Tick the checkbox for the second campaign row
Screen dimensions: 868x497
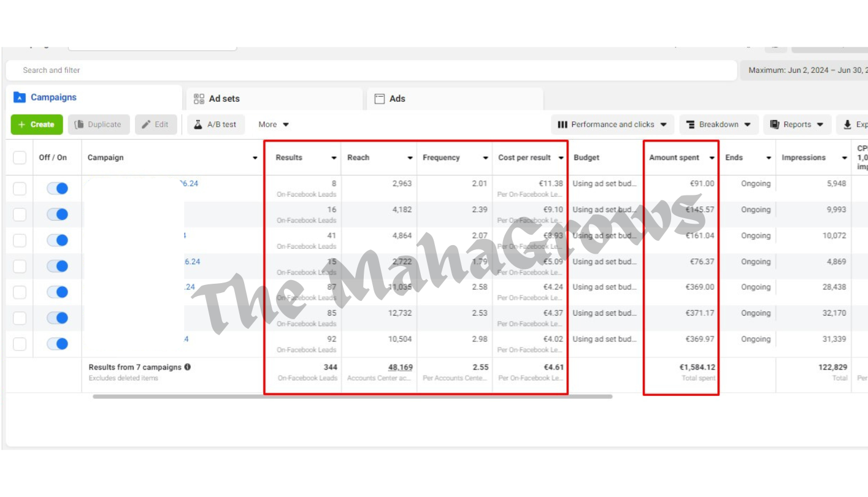tap(20, 214)
